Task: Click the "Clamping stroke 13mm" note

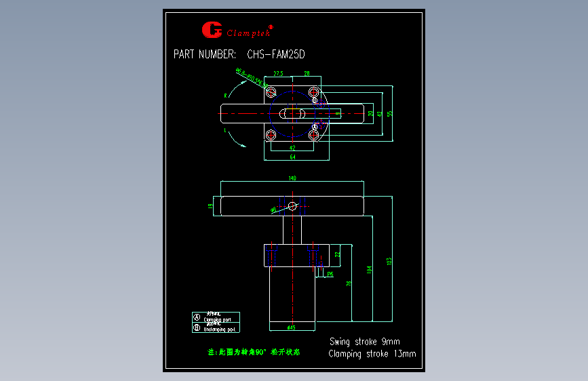Action: 372,354
